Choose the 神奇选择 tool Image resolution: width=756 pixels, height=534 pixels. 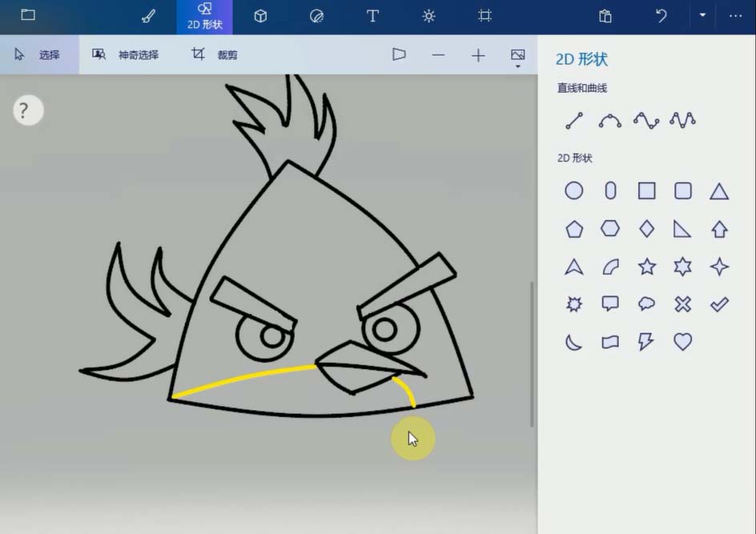(126, 54)
